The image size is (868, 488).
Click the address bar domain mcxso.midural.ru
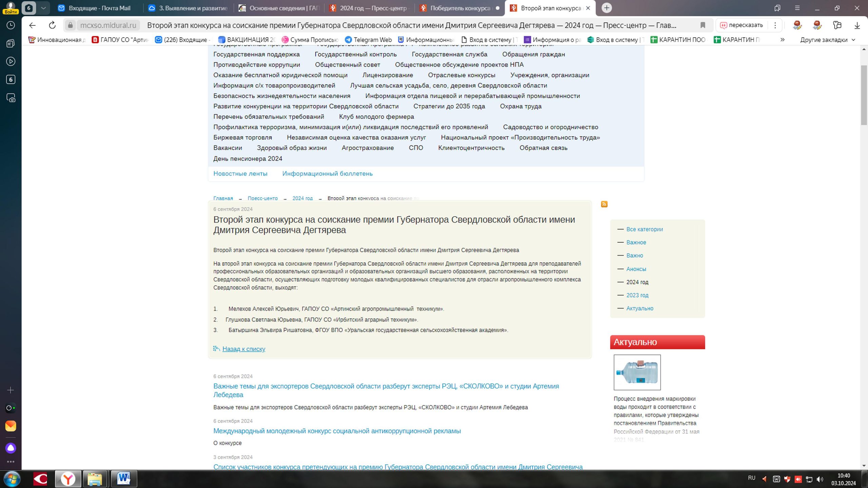(x=108, y=25)
